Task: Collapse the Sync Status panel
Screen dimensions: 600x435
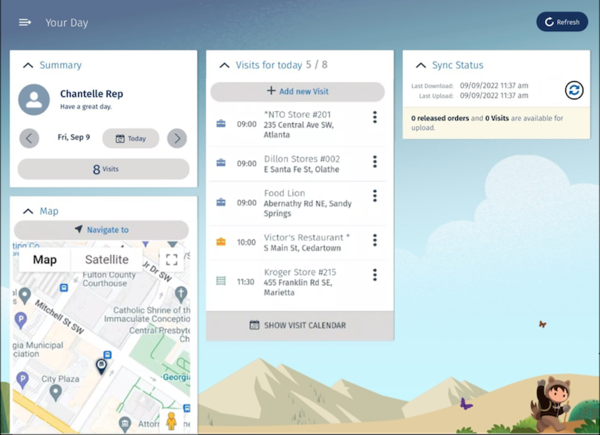Action: [x=421, y=65]
